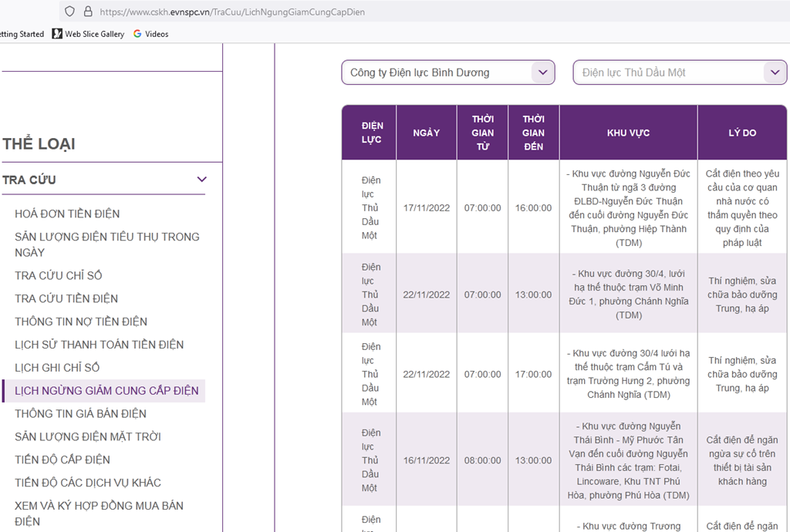The image size is (790, 532).
Task: Click the padlock site security icon
Action: coord(88,12)
